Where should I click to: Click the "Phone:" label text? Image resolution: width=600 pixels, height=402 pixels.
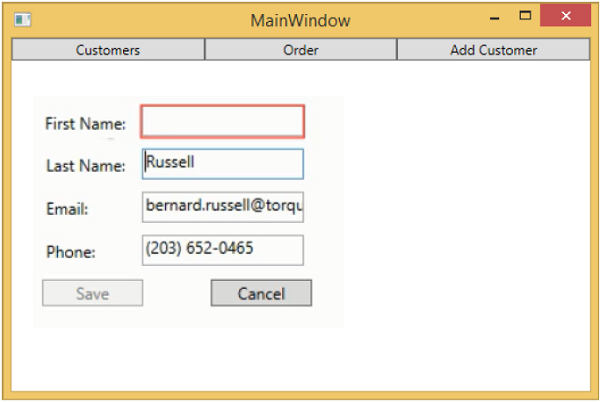point(70,252)
